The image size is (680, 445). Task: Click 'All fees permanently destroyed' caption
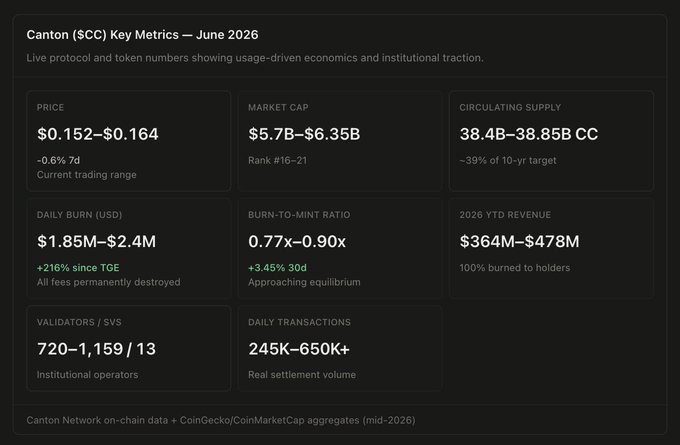pos(108,282)
